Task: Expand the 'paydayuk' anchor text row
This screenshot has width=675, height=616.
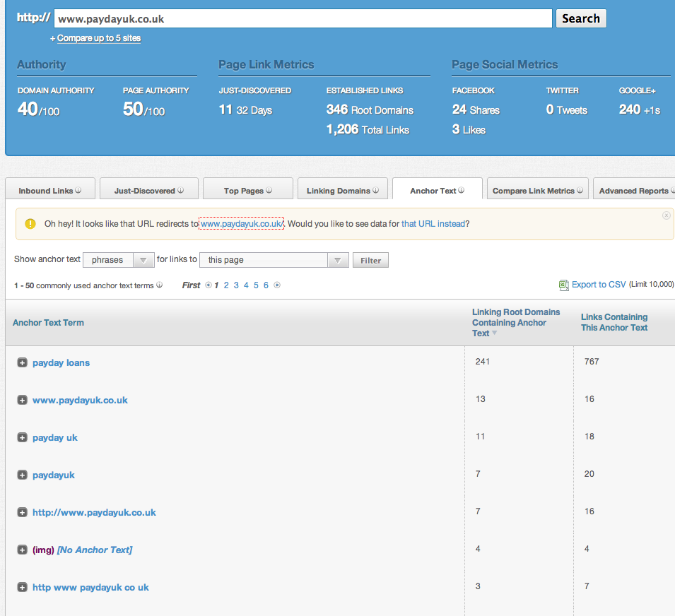Action: (x=22, y=475)
